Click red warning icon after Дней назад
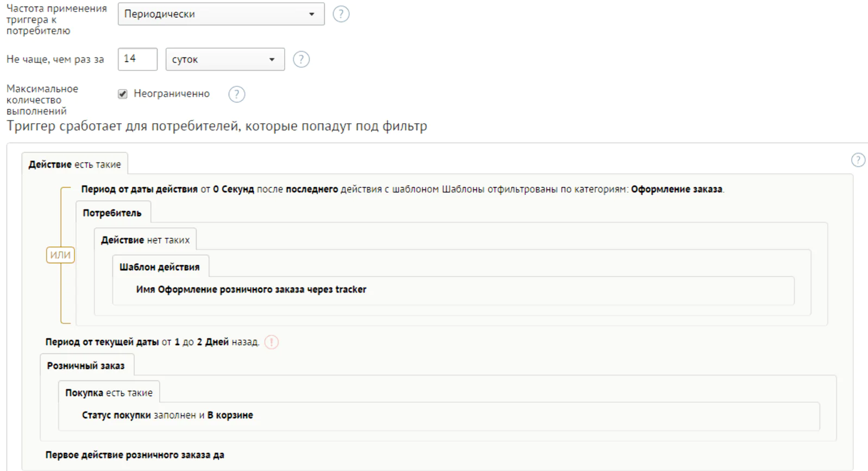 tap(271, 342)
